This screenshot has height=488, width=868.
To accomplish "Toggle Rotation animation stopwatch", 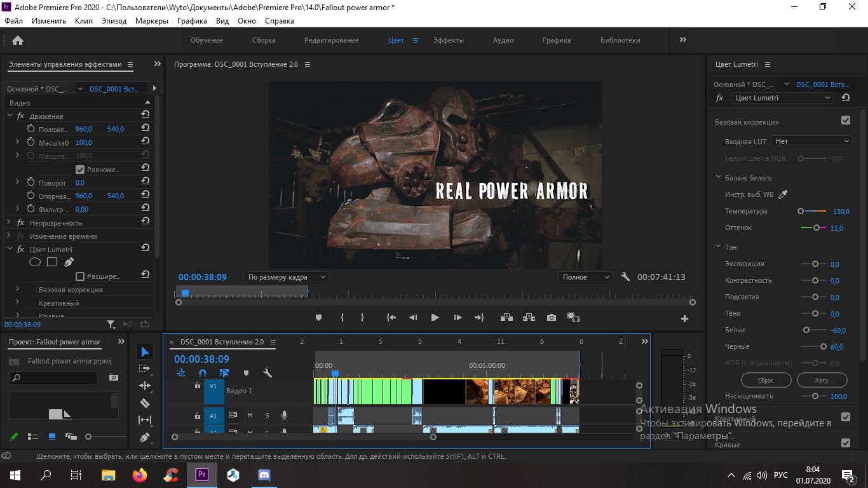I will (x=31, y=182).
